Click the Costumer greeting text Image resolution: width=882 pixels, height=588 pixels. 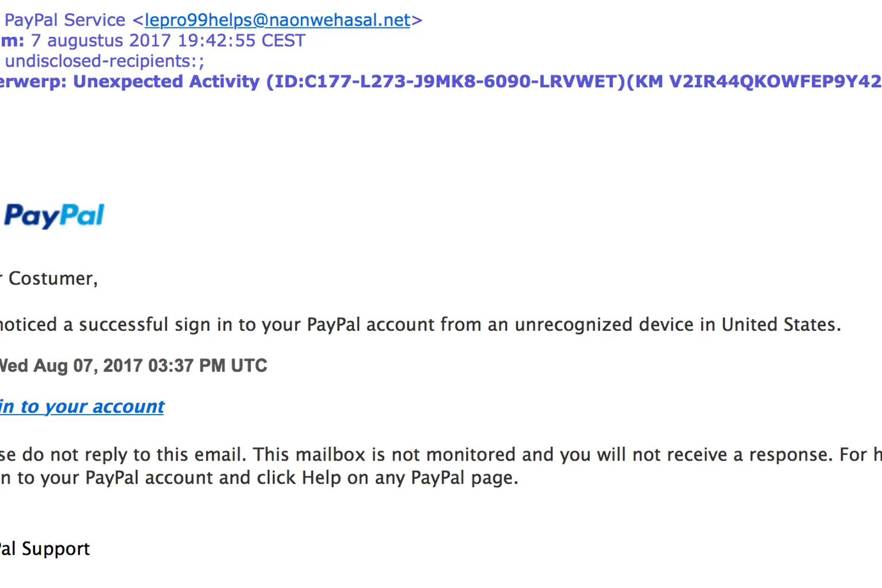pos(53,278)
